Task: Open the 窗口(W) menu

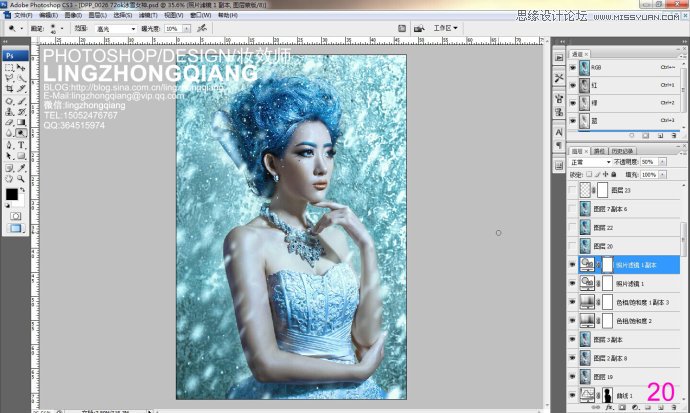Action: click(x=201, y=15)
